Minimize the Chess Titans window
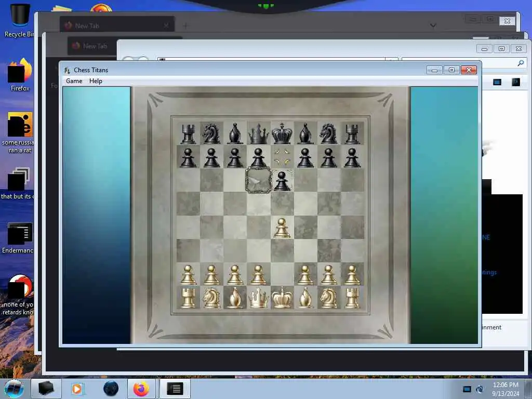The height and width of the screenshot is (399, 532). click(435, 70)
